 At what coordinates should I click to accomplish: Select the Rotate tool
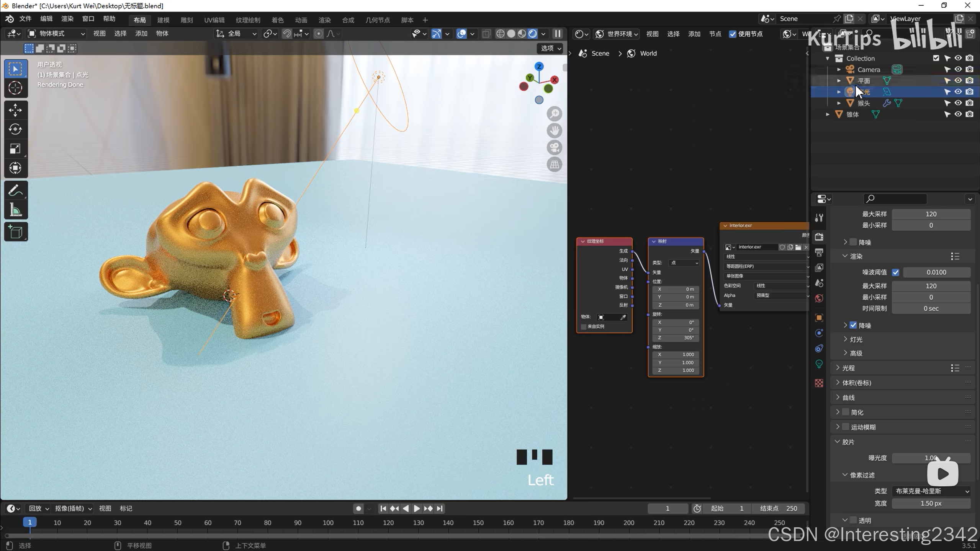(x=15, y=129)
